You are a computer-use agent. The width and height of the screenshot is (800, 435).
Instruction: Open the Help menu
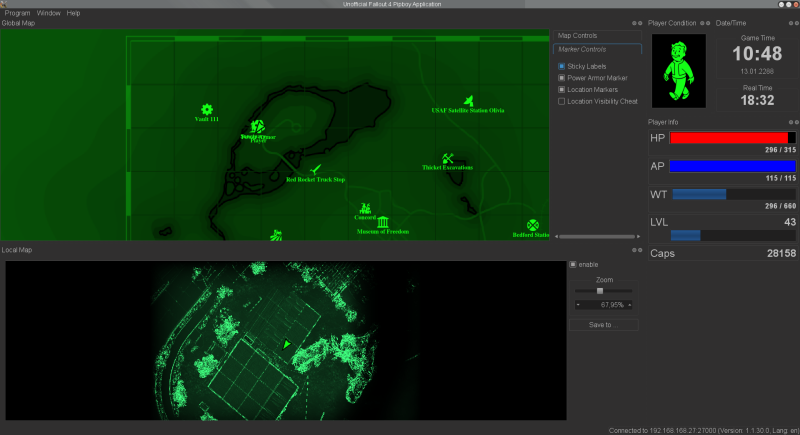73,13
